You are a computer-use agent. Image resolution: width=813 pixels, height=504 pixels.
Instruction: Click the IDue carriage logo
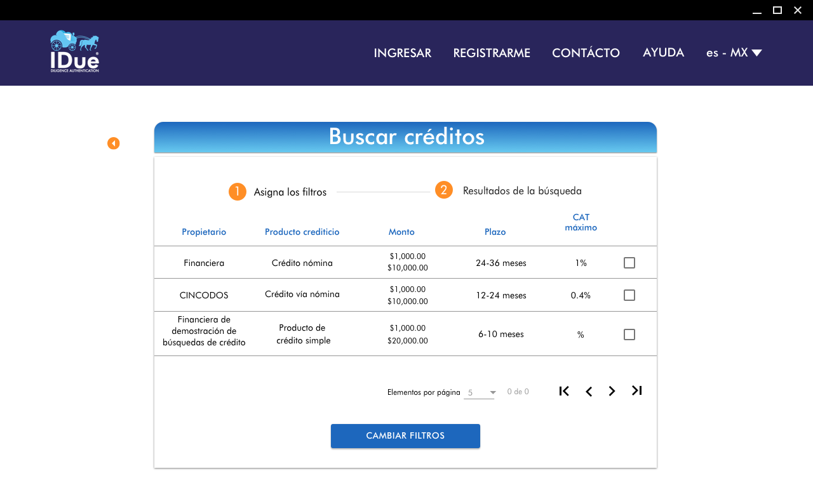74,51
